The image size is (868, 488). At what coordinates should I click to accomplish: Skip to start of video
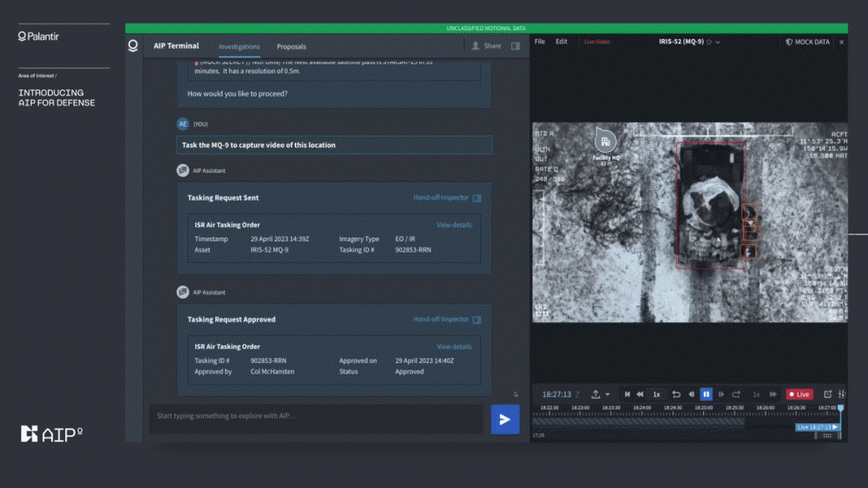click(627, 394)
